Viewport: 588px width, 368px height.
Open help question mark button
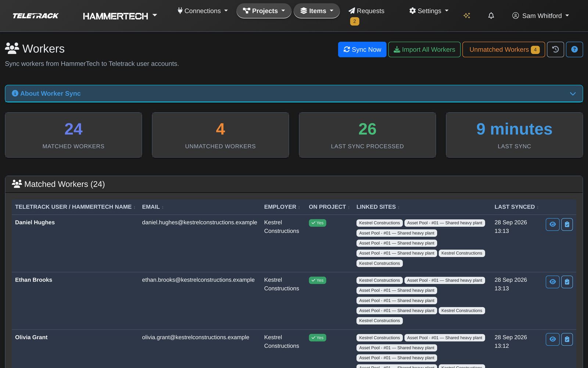[x=574, y=49]
